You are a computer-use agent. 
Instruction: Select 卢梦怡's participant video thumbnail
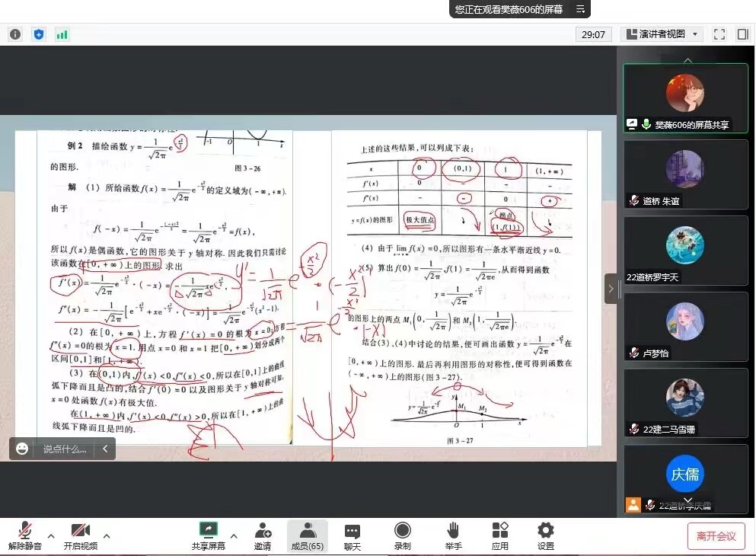(x=685, y=326)
